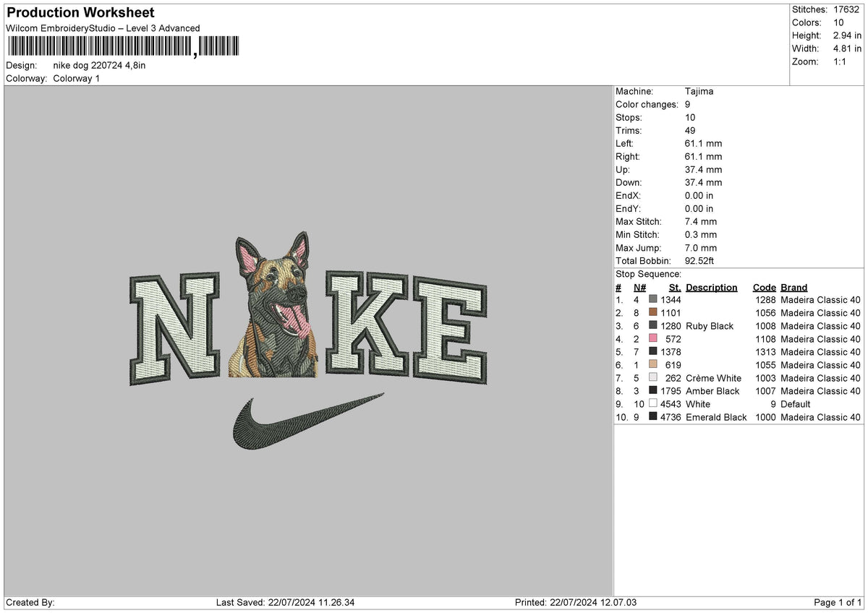The image size is (868, 613).
Task: Click the 'Brand' column header
Action: coord(794,287)
